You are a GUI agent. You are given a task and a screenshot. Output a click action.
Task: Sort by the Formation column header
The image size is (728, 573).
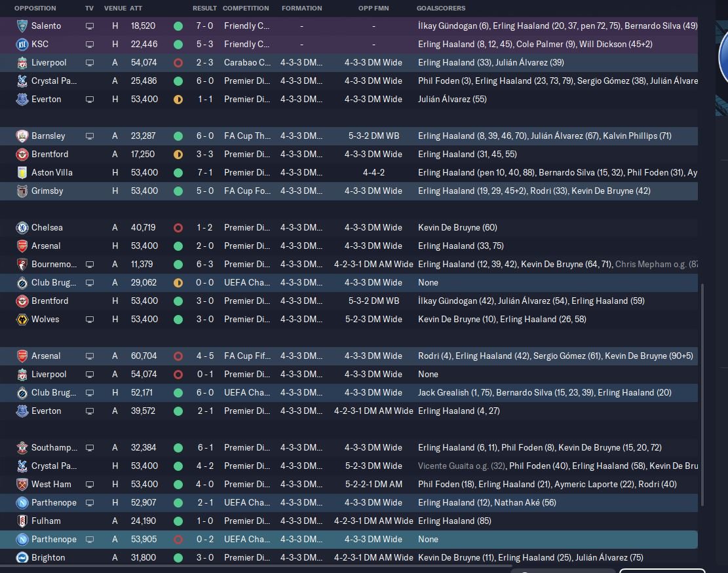point(302,9)
